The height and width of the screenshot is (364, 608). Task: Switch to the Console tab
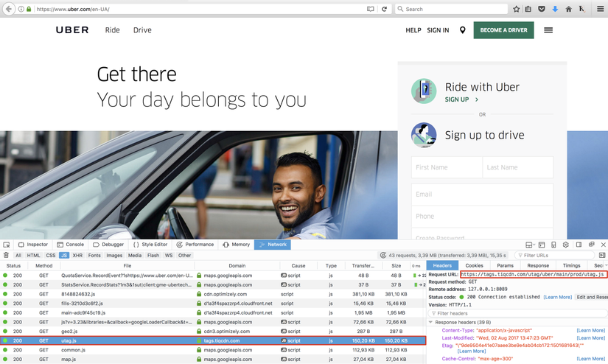[x=71, y=245]
